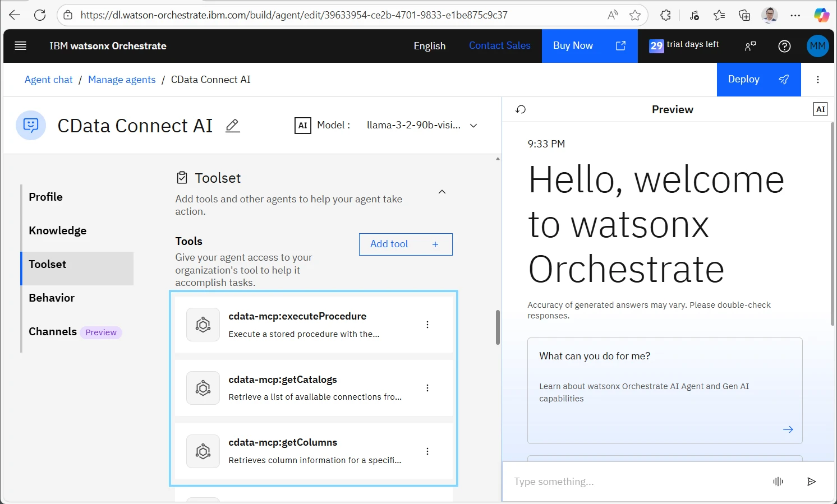
Task: Click the Toolset panel vertical scrollbar
Action: pyautogui.click(x=498, y=327)
